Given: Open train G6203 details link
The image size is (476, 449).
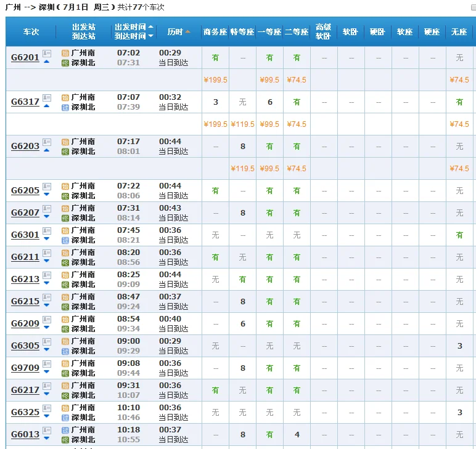Looking at the screenshot, I should point(25,146).
